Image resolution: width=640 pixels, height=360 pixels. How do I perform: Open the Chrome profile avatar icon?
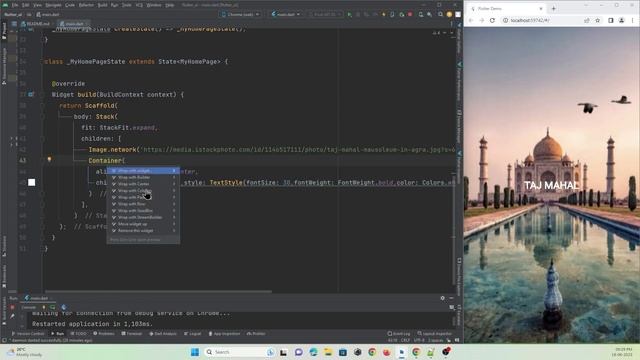(621, 20)
